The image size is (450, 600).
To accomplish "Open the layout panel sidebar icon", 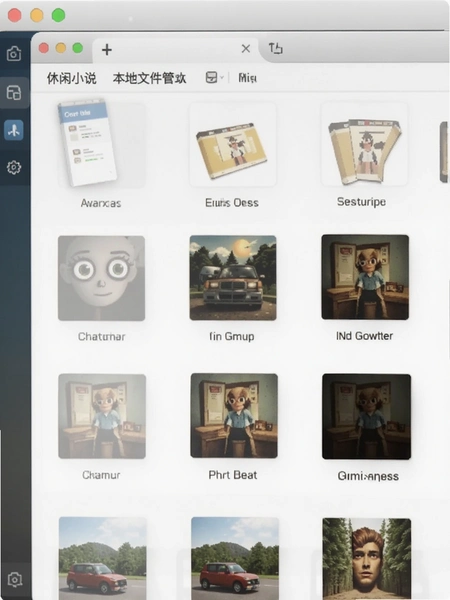I will 14,93.
